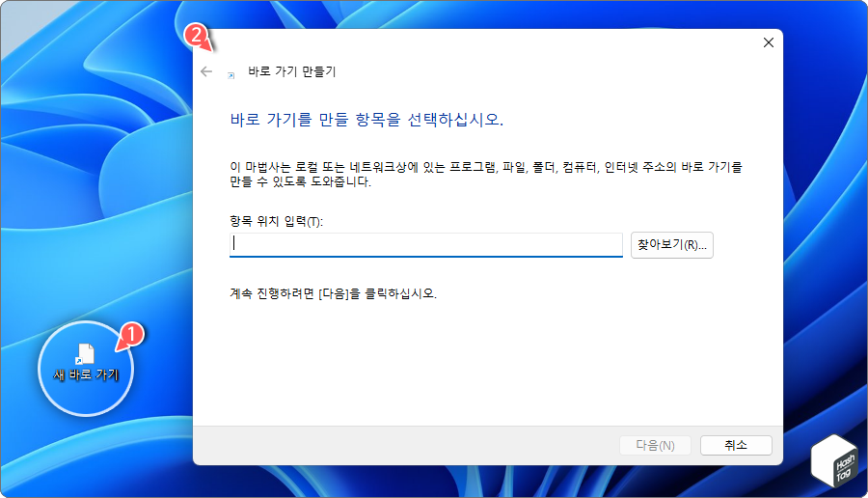Click the heading 바로 가기를 만들 항목을 선택하십시오.
The width and height of the screenshot is (868, 498).
coord(366,120)
